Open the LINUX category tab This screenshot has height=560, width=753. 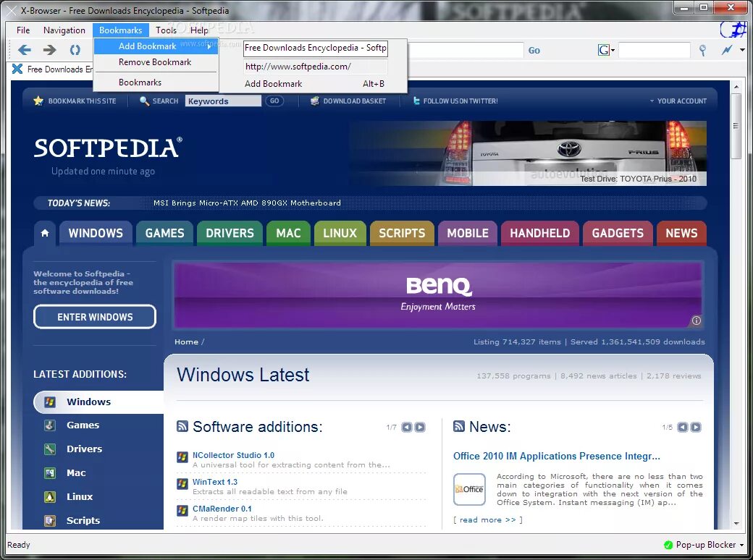click(x=340, y=233)
